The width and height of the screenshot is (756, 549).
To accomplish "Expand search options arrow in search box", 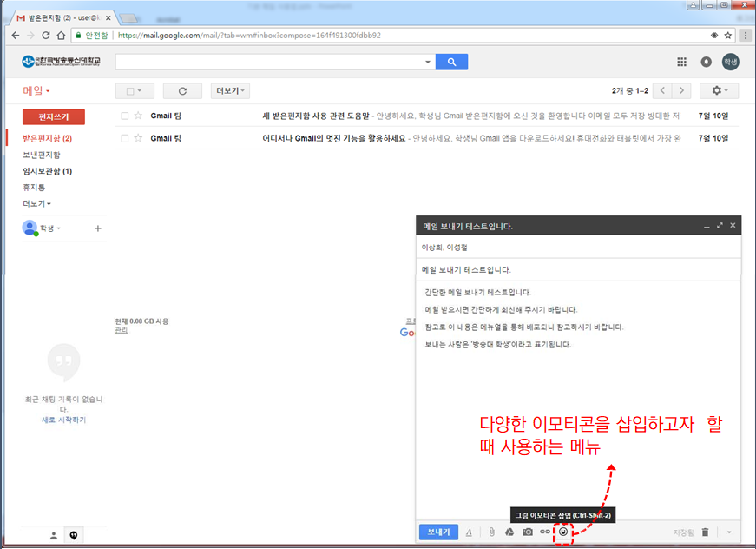I will [x=428, y=62].
